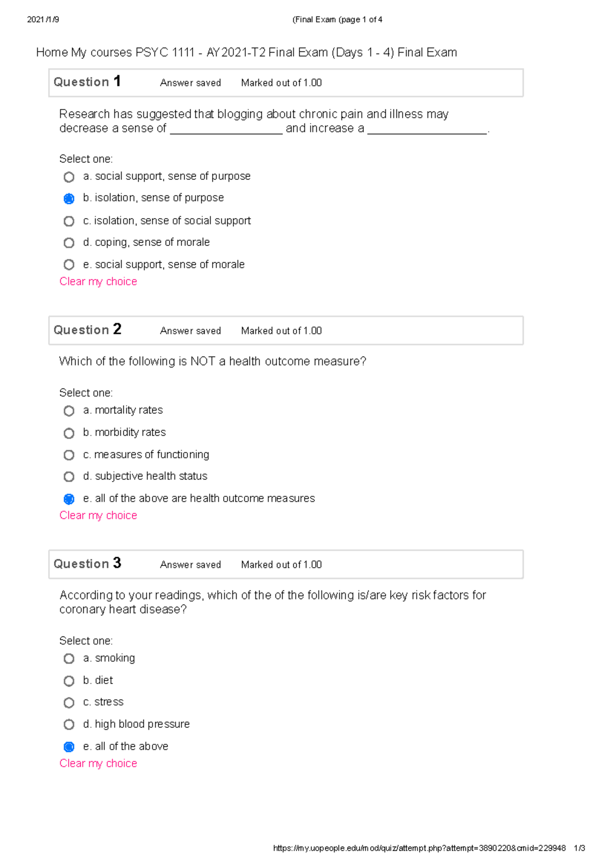Choose 'mortality rates' in Question 2
Screen dimensions: 613x868
[69, 411]
